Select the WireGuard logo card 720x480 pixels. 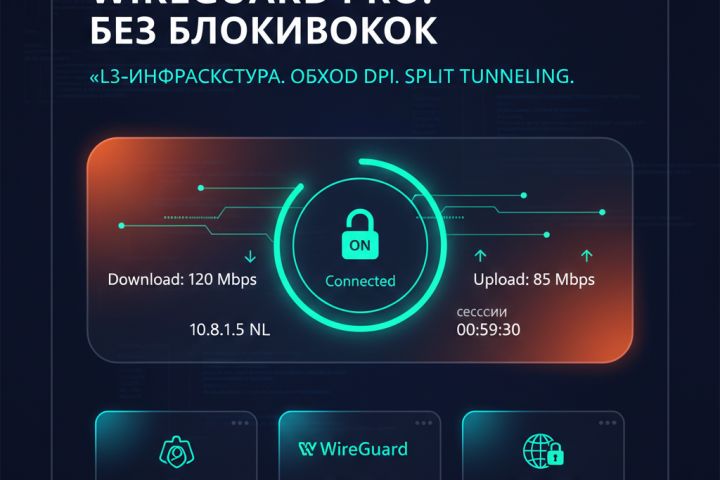[360, 446]
